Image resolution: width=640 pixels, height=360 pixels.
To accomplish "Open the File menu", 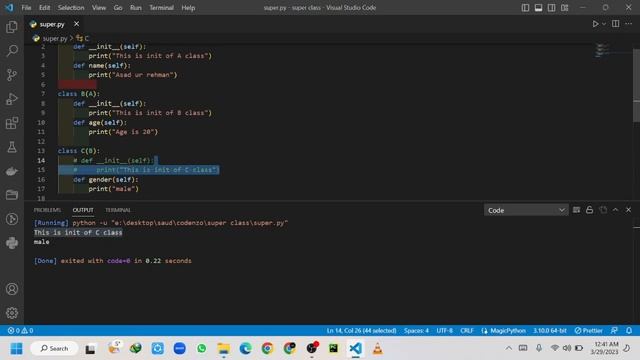I will tap(26, 8).
